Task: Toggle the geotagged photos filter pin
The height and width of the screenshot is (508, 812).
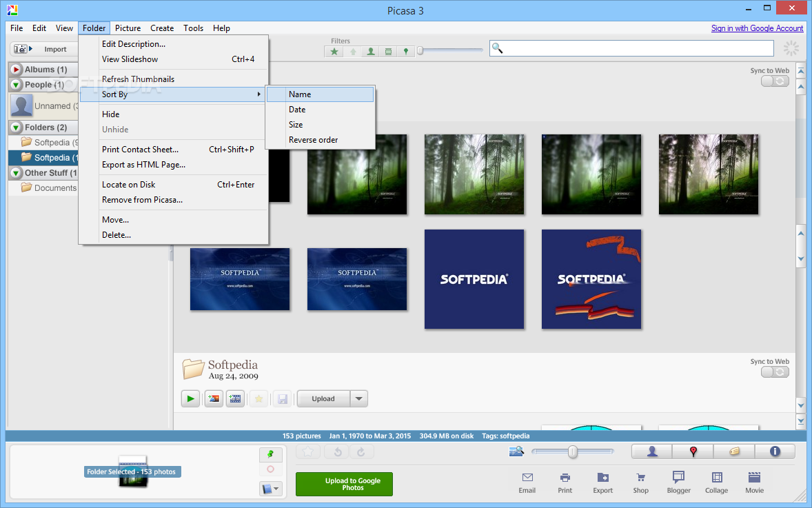Action: pos(406,51)
